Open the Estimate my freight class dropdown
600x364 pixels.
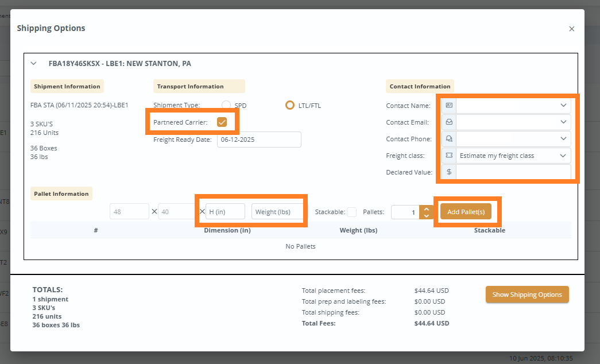tap(563, 155)
